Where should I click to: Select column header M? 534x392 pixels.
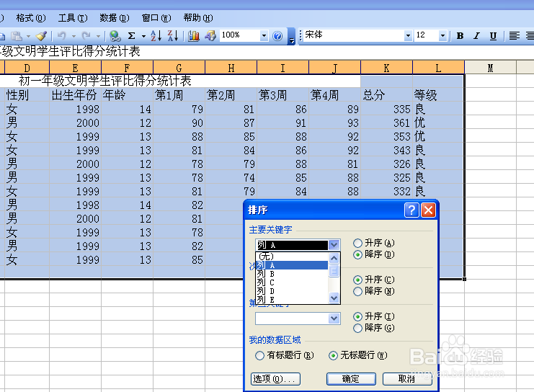[x=491, y=68]
